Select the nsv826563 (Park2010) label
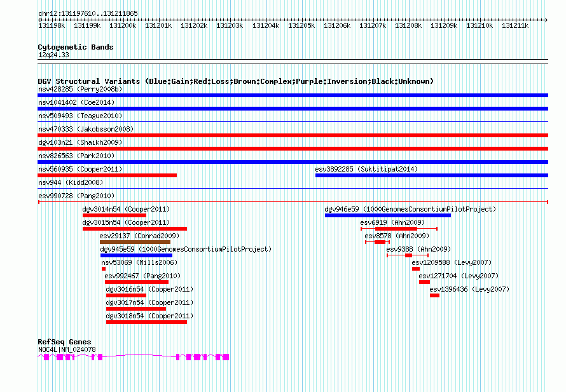This screenshot has width=566, height=392. [x=76, y=156]
